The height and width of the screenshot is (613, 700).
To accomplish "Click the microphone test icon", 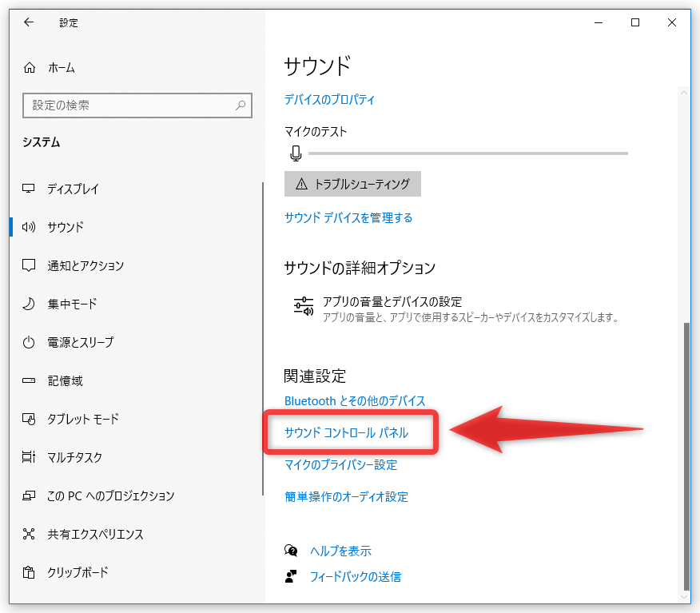I will pos(296,153).
